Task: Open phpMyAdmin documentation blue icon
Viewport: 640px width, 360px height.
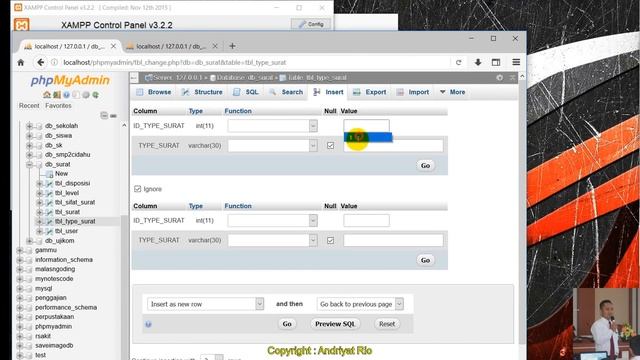Action: (67, 95)
